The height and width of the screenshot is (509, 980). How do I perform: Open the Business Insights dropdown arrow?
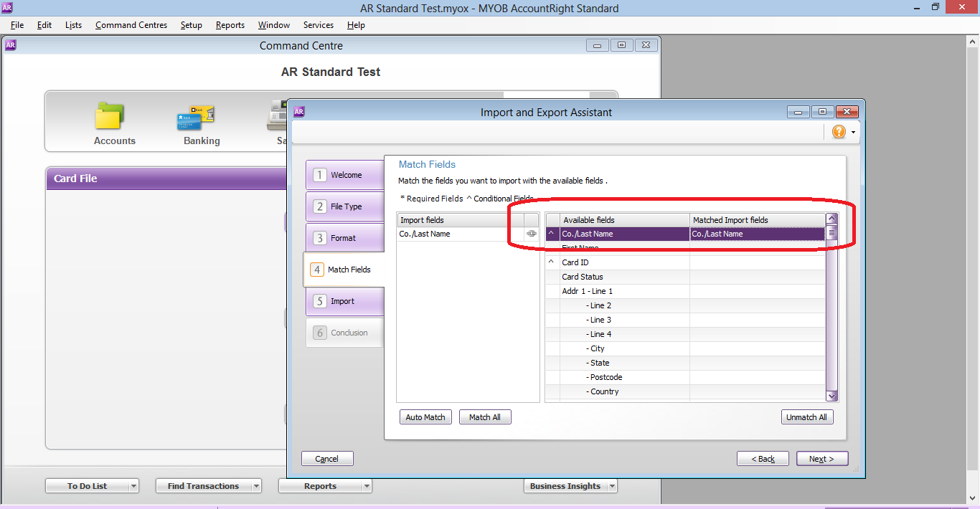pos(612,486)
